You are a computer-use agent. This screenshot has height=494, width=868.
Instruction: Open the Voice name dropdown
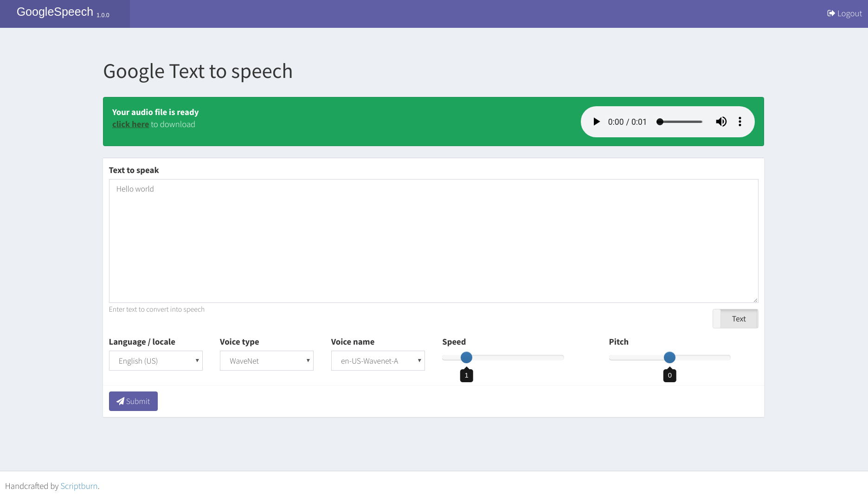click(x=378, y=361)
